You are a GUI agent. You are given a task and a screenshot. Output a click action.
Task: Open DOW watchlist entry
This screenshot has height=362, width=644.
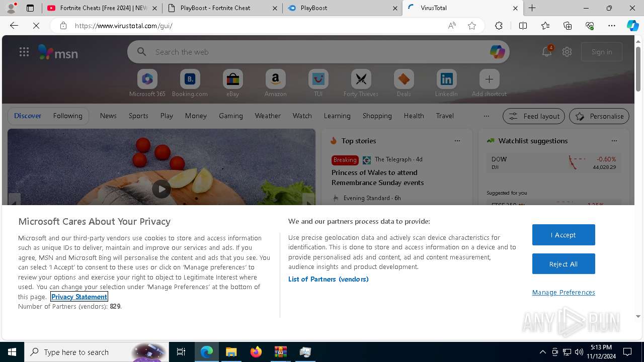(x=554, y=162)
